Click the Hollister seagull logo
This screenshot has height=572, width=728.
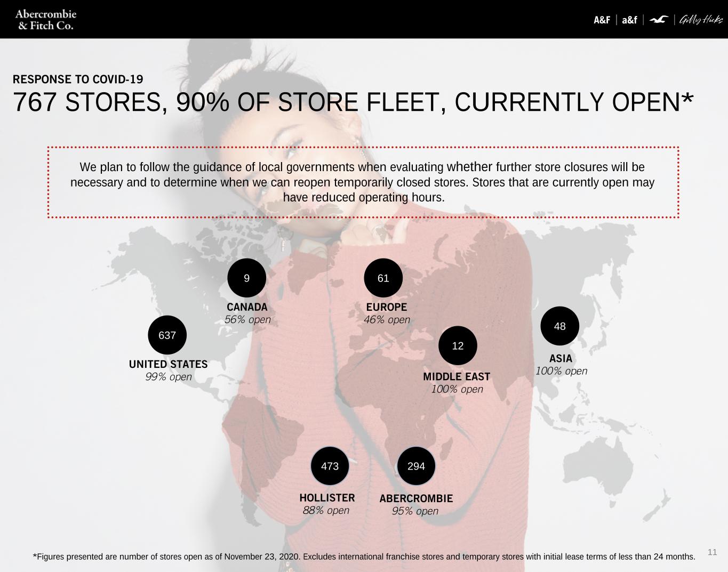(x=659, y=20)
